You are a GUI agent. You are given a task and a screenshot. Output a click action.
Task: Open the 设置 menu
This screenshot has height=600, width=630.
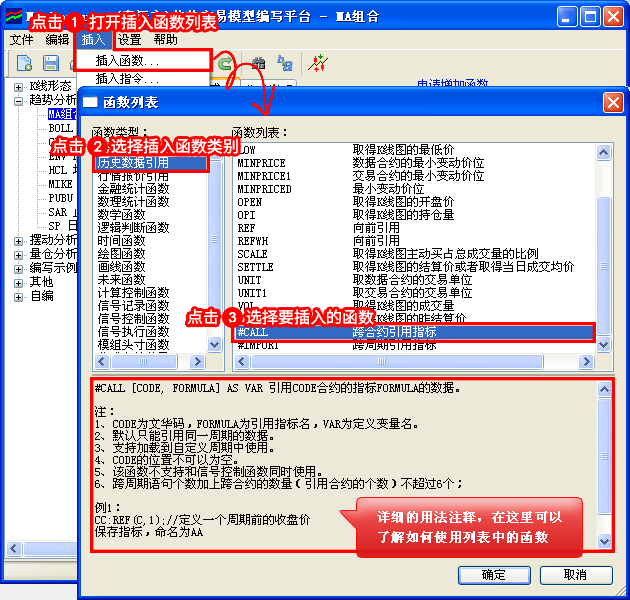point(129,40)
